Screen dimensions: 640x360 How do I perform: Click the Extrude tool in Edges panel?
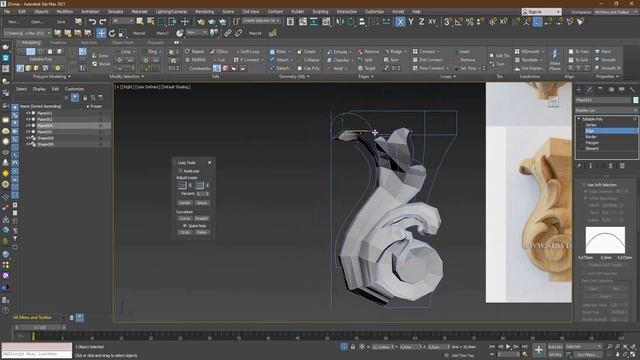(x=339, y=52)
